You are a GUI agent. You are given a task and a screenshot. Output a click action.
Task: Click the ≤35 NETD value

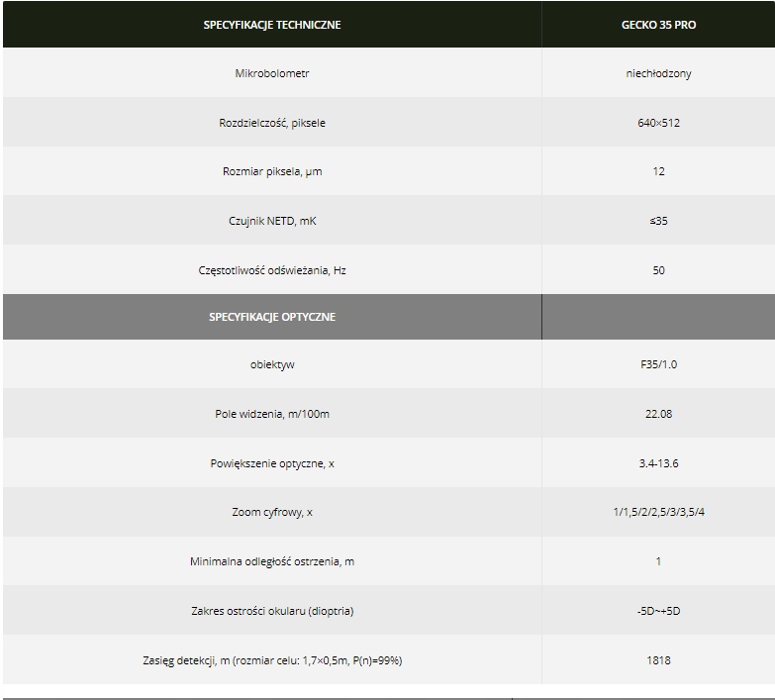658,221
